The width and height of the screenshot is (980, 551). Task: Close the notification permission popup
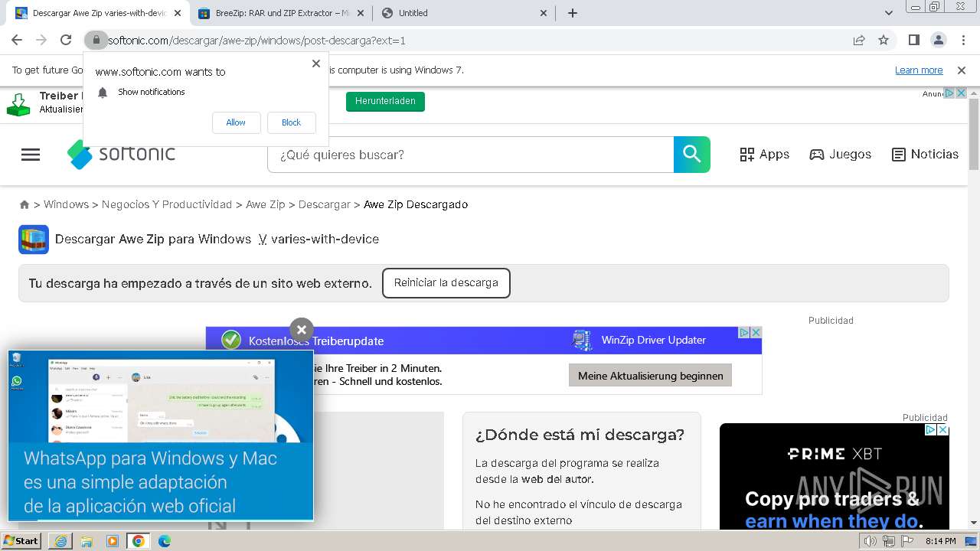click(x=315, y=64)
